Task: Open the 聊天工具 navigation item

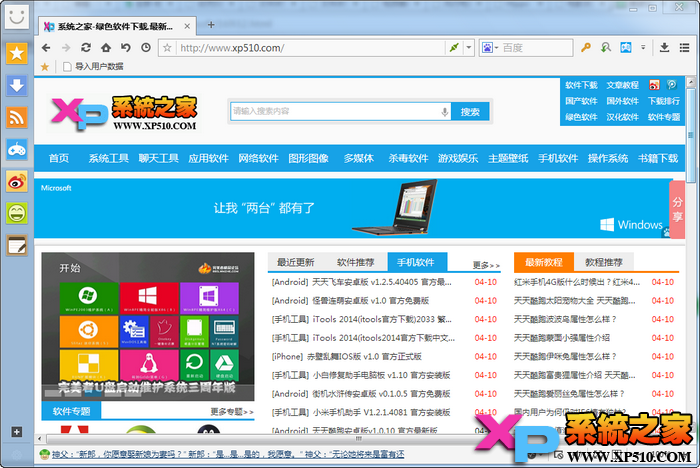Action: tap(158, 158)
